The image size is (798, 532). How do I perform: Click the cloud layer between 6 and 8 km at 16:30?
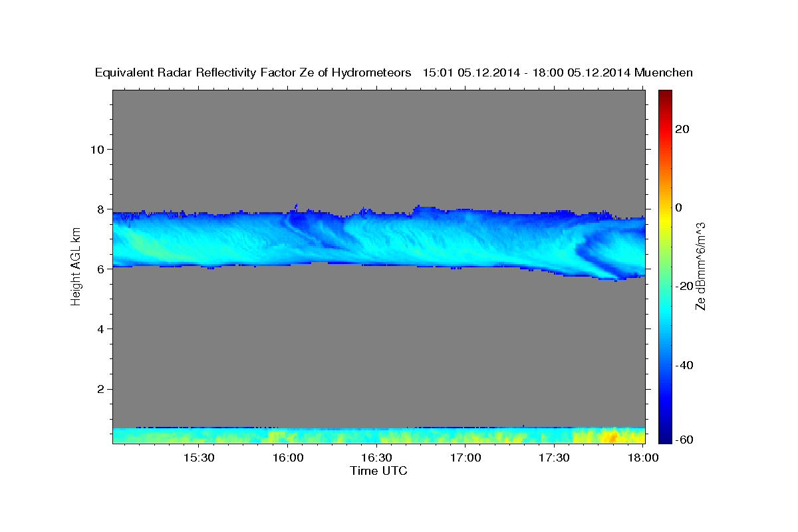[x=376, y=239]
